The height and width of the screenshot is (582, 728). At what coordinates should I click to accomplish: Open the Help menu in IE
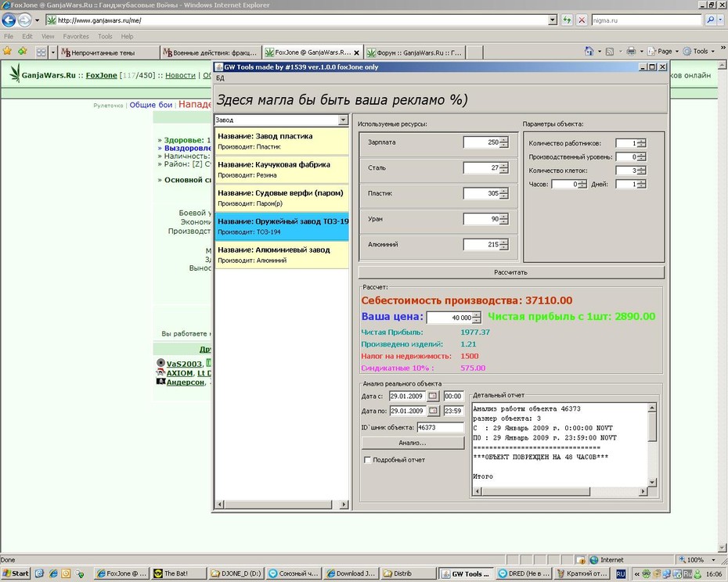pyautogui.click(x=128, y=36)
